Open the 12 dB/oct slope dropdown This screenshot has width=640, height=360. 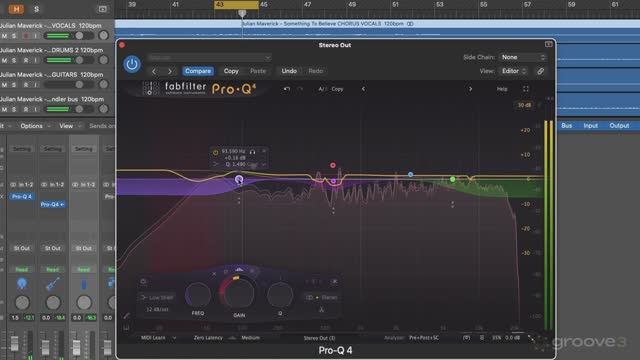157,309
